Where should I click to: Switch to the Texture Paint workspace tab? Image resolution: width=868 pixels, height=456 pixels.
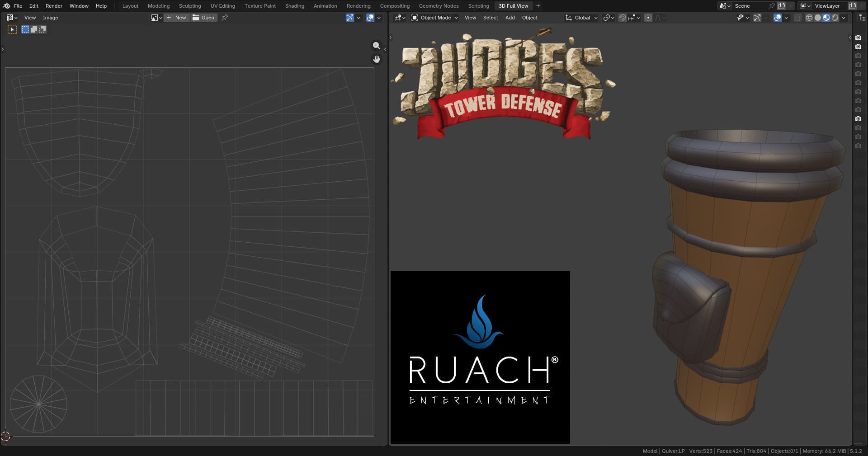(x=260, y=6)
